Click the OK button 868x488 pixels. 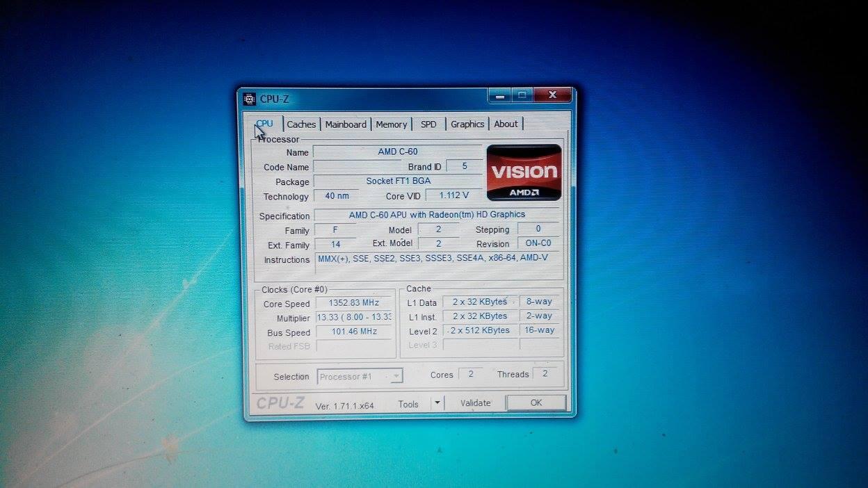(x=536, y=402)
